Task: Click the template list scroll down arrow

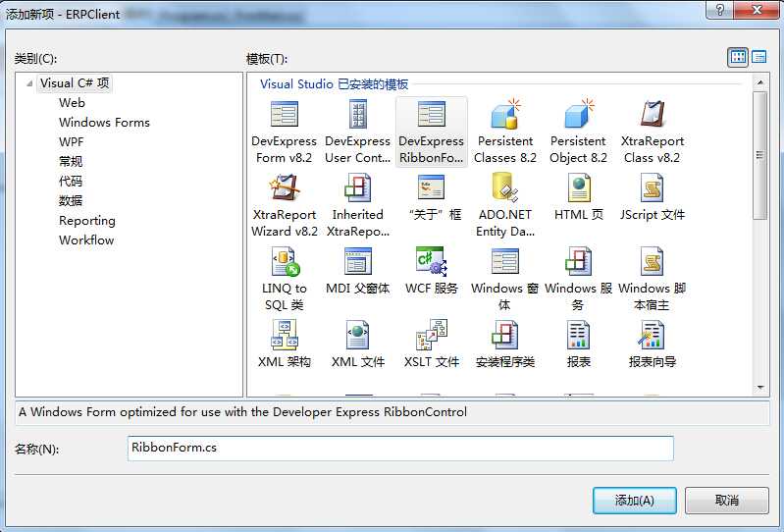Action: [x=760, y=388]
